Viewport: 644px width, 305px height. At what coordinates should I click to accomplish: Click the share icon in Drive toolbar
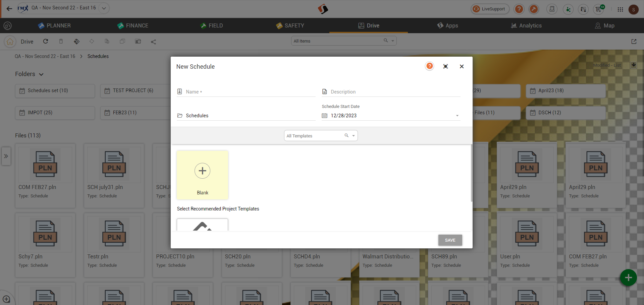(153, 42)
